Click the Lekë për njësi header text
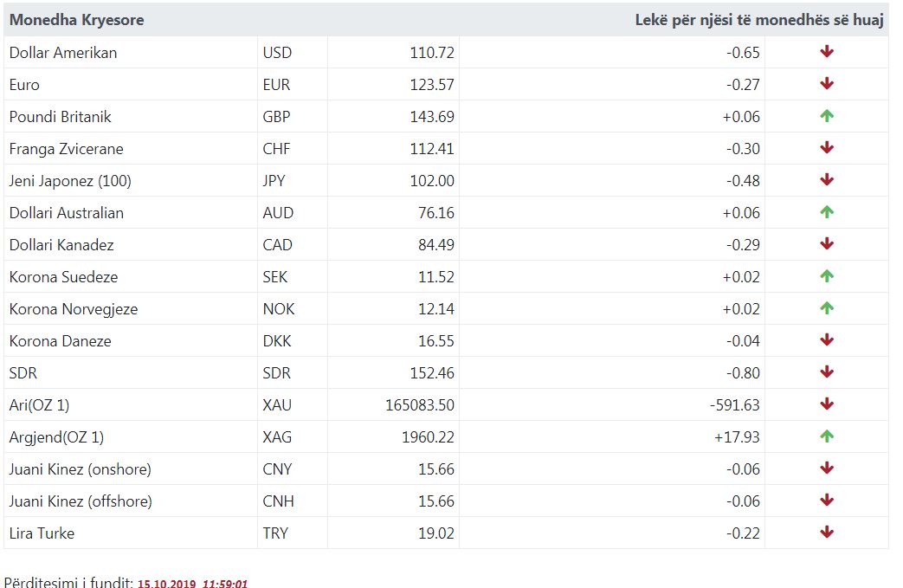This screenshot has width=903, height=588. coord(759,20)
